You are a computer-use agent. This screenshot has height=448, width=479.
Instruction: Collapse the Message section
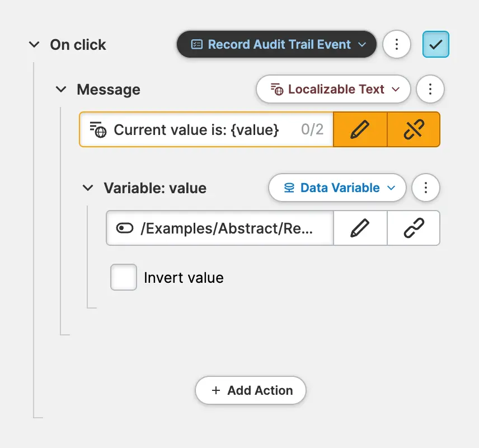point(61,90)
